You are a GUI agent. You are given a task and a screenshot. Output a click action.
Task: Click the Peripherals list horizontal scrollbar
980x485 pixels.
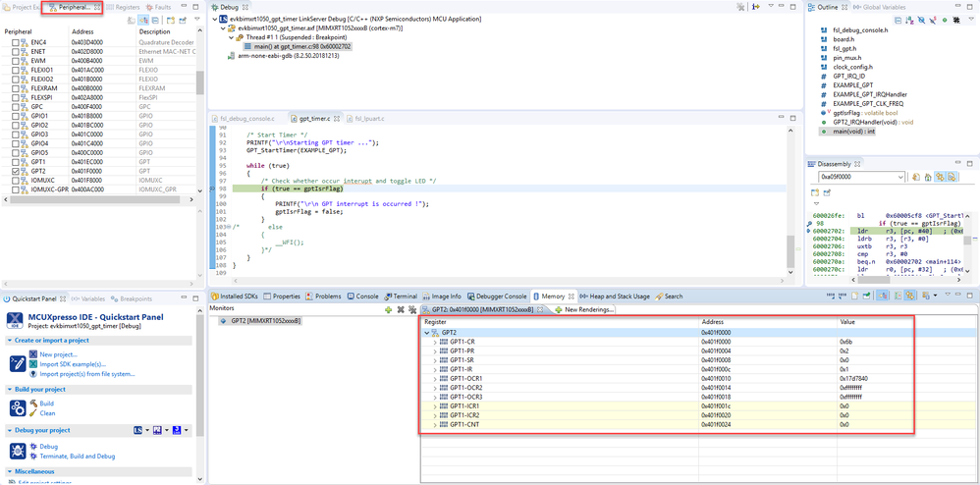click(97, 199)
